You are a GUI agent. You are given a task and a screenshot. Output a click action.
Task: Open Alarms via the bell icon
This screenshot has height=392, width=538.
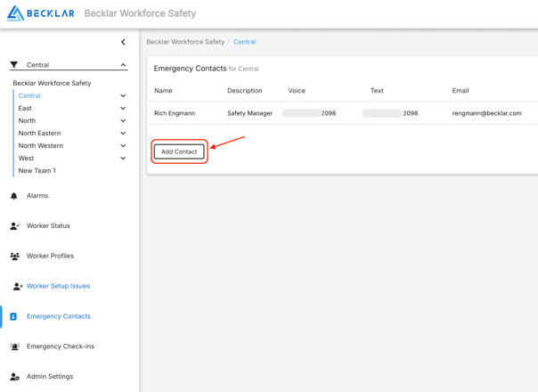pyautogui.click(x=14, y=196)
